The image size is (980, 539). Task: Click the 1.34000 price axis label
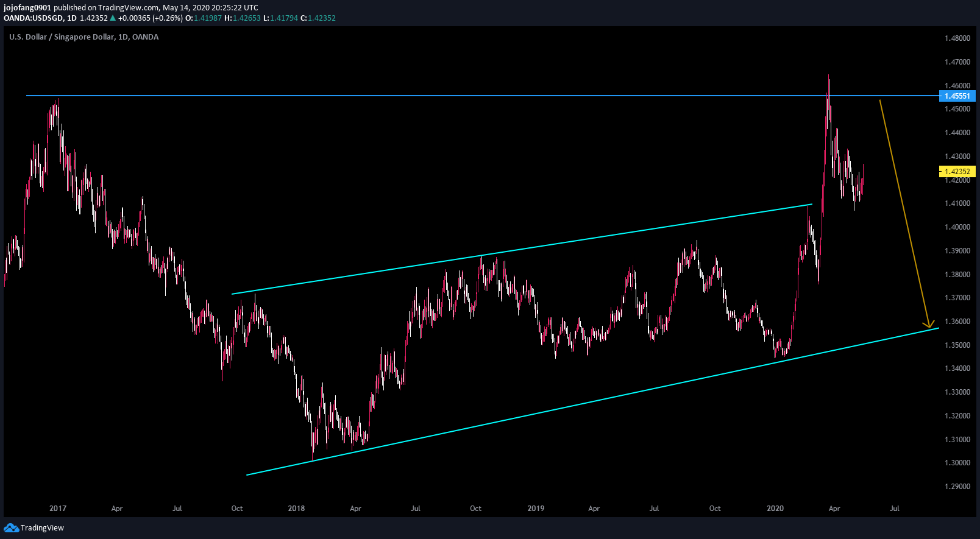coord(957,368)
